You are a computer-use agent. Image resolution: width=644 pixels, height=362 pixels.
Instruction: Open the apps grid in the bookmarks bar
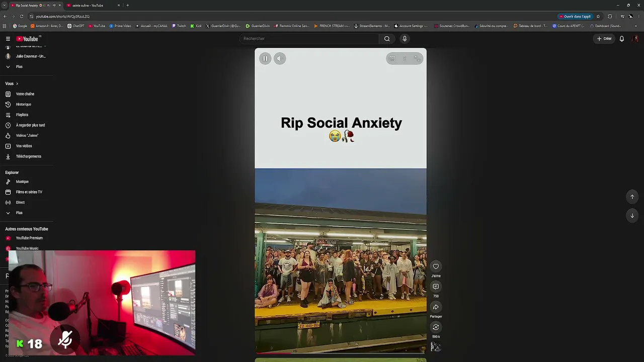(5, 26)
